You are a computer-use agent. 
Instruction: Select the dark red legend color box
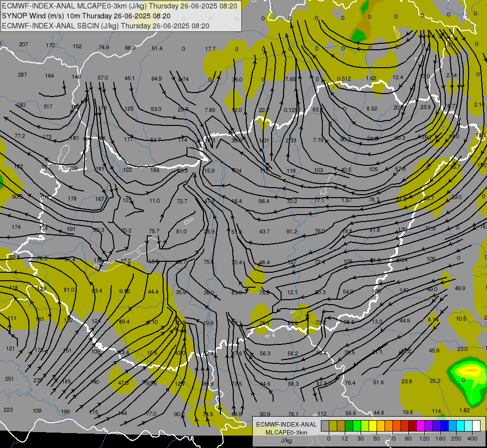[412, 426]
